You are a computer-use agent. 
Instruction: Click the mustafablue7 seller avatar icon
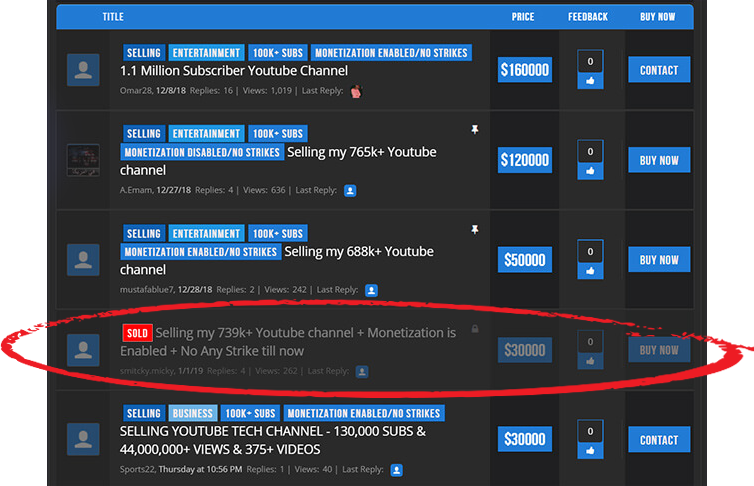[83, 260]
